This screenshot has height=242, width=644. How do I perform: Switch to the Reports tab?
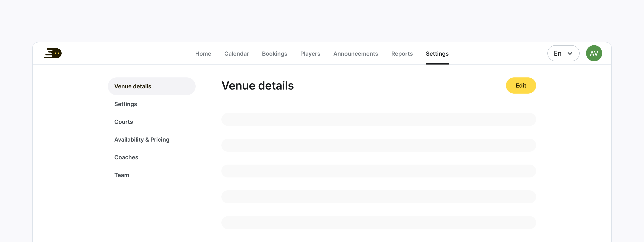pos(402,53)
